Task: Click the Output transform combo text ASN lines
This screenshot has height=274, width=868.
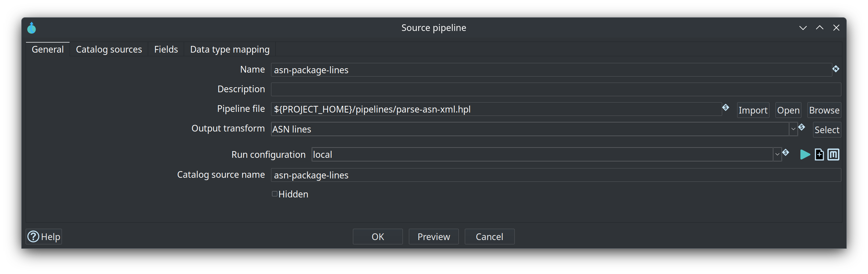Action: pos(292,129)
